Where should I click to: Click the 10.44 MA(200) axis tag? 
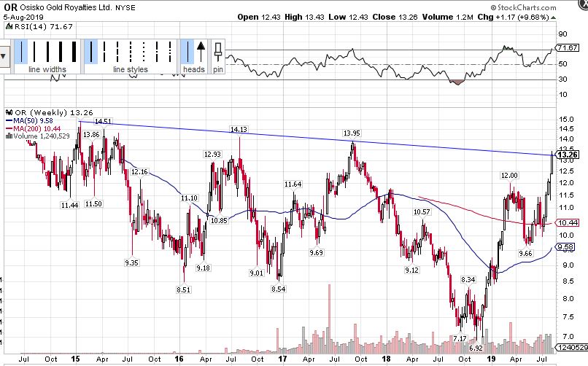(x=568, y=223)
